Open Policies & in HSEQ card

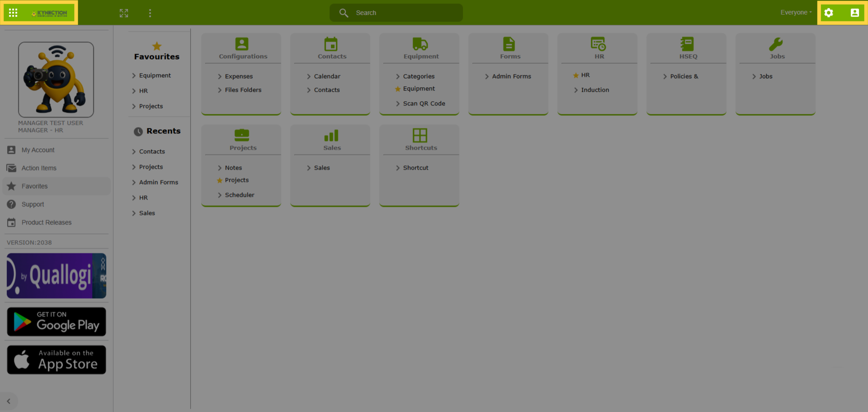(684, 76)
